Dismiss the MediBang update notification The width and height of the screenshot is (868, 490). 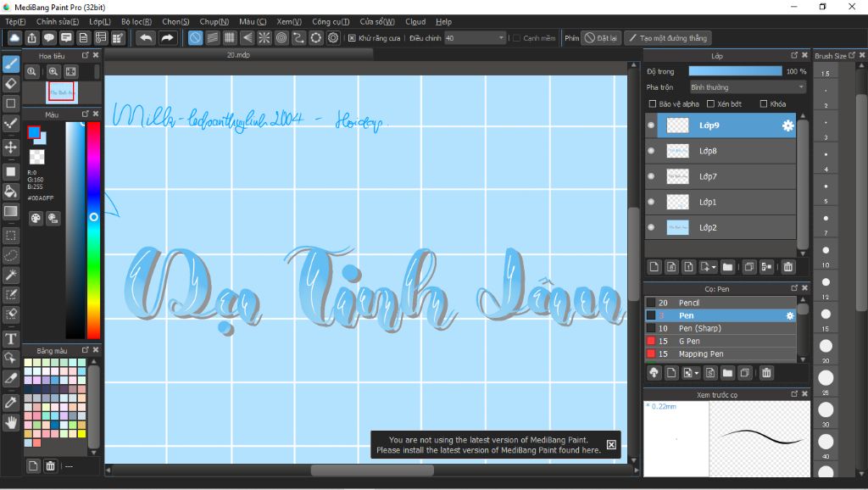point(611,444)
